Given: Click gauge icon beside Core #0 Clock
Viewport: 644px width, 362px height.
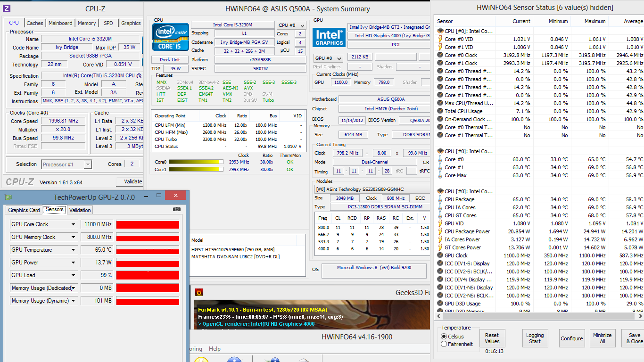Looking at the screenshot, I should [440, 55].
